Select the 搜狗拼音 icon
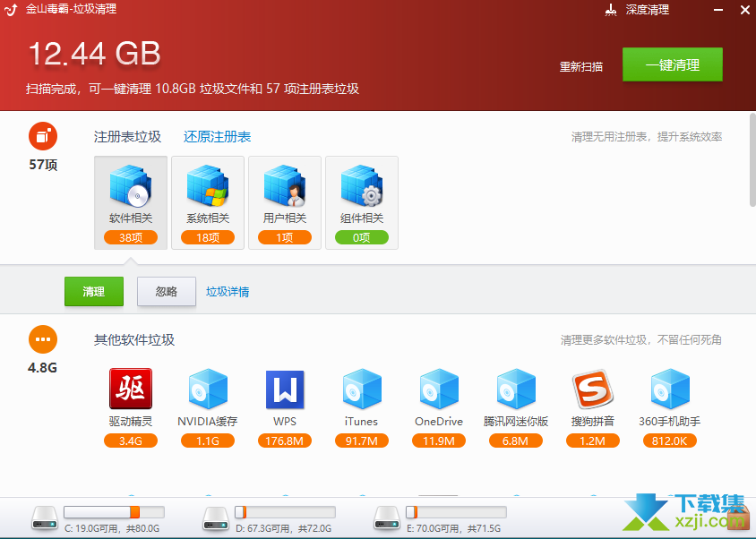This screenshot has width=756, height=539. 593,389
